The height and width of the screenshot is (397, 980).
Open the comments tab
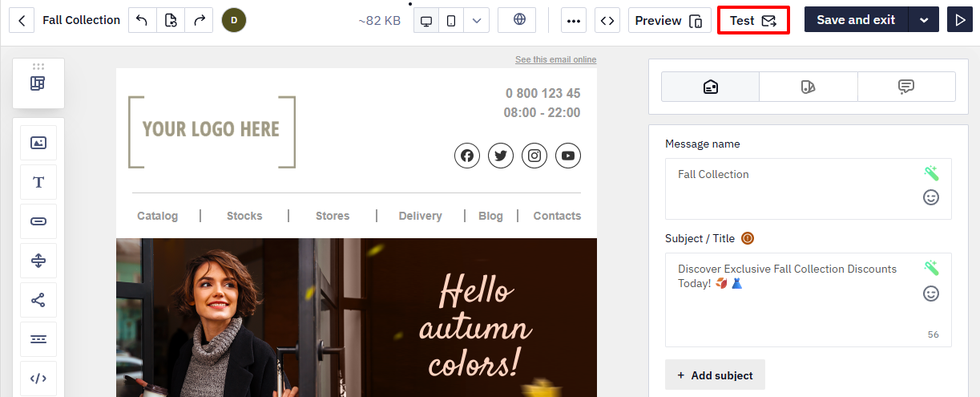click(906, 87)
